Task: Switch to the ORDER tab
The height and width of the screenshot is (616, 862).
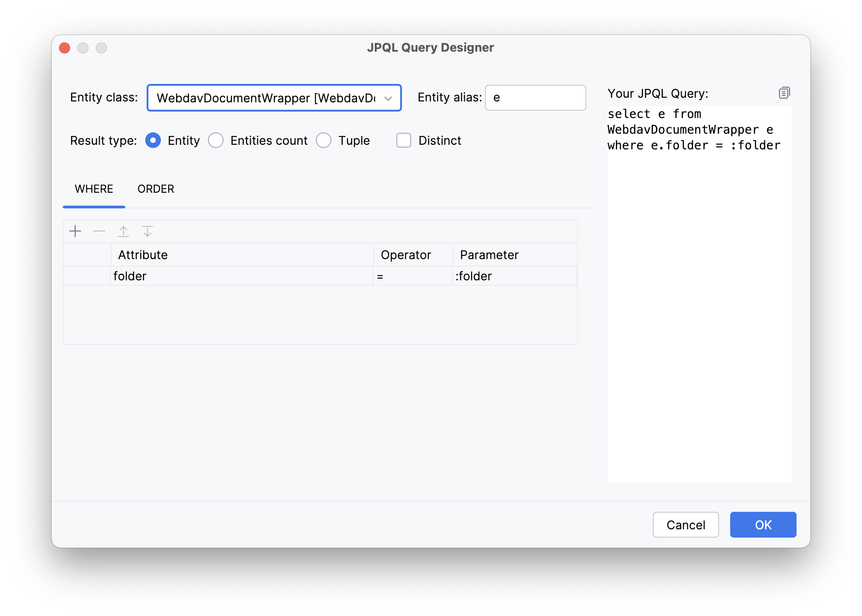Action: click(155, 189)
